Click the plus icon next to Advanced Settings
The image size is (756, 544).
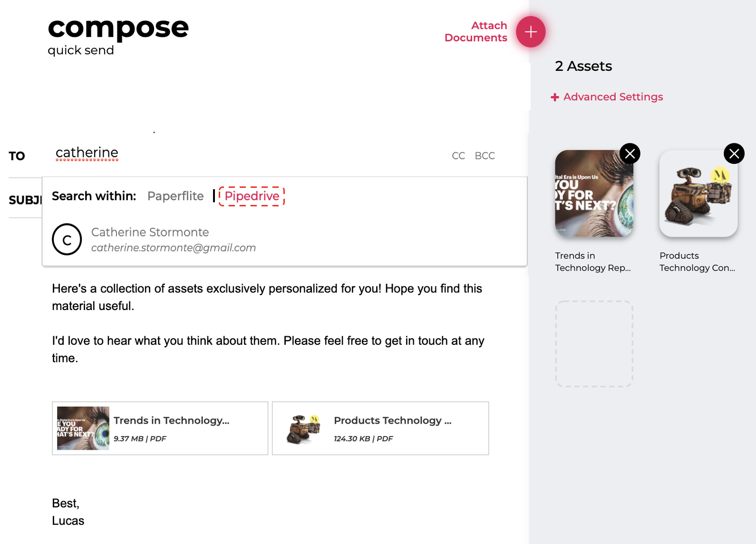(555, 97)
